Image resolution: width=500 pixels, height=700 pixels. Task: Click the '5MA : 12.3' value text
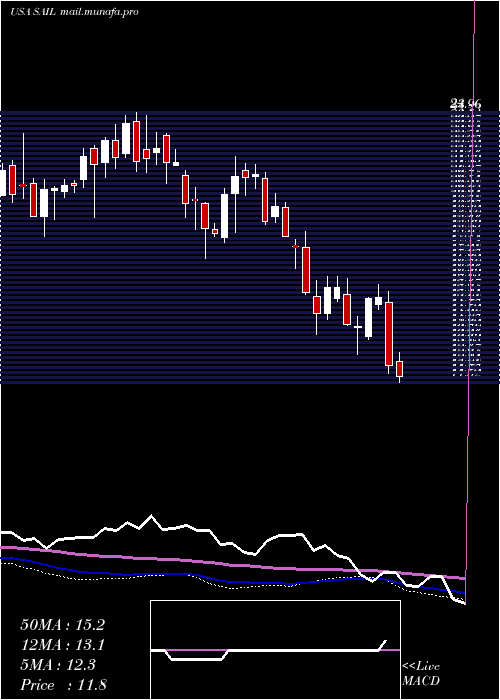58,665
